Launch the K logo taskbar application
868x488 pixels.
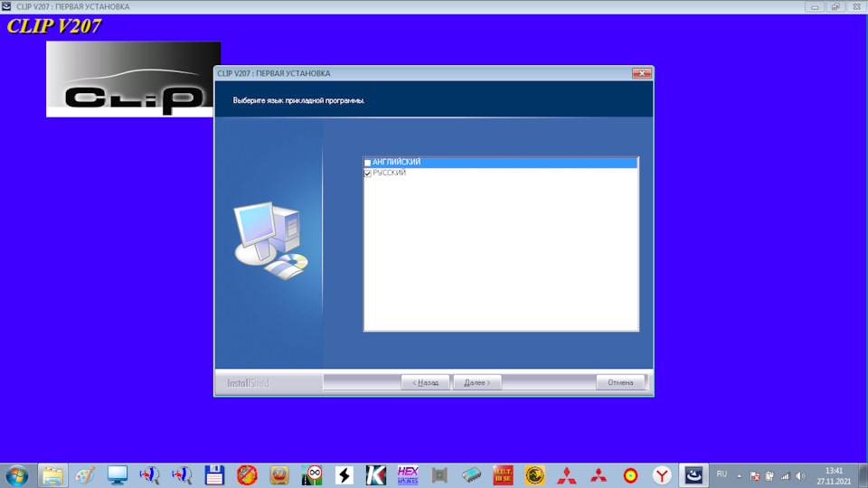[x=376, y=476]
